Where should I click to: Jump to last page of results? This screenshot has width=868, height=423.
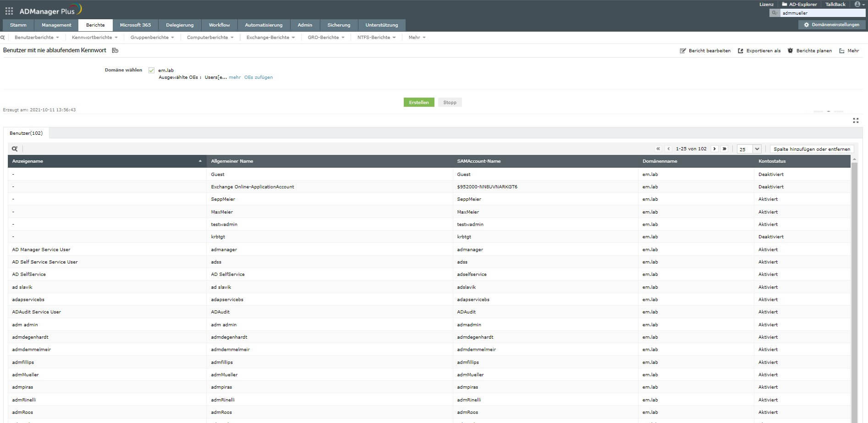pos(724,149)
